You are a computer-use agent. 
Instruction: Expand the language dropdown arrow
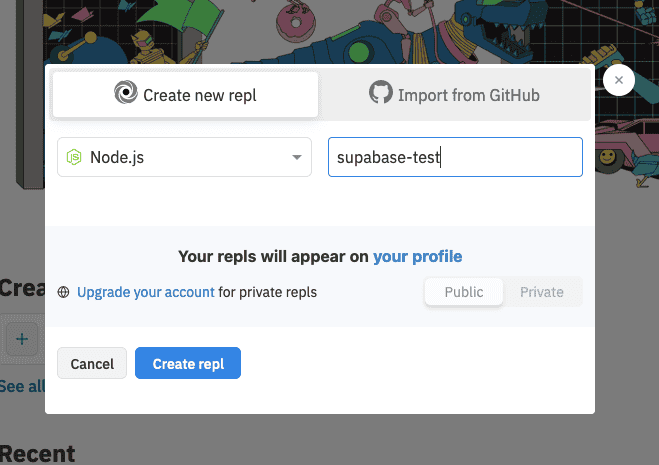[x=296, y=158]
